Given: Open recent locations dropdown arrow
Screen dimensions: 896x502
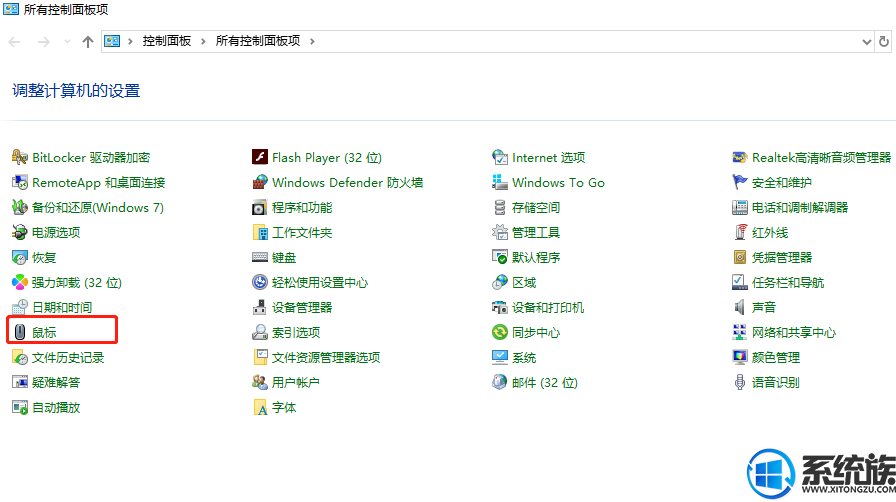Looking at the screenshot, I should (67, 41).
